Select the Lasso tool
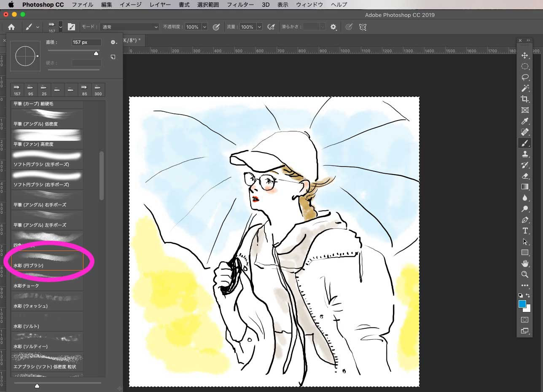This screenshot has height=392, width=543. point(525,77)
